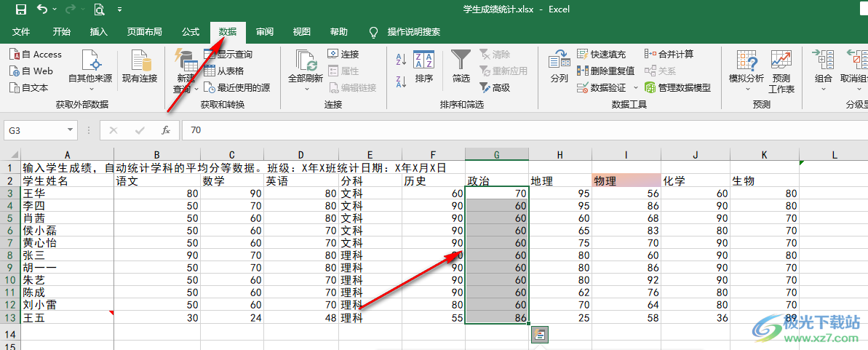The width and height of the screenshot is (868, 350).
Task: Click 最近使用的源 button
Action: 237,87
